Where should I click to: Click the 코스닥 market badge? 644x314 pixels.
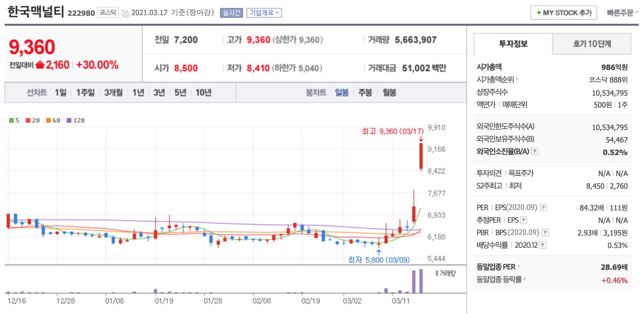(x=108, y=13)
